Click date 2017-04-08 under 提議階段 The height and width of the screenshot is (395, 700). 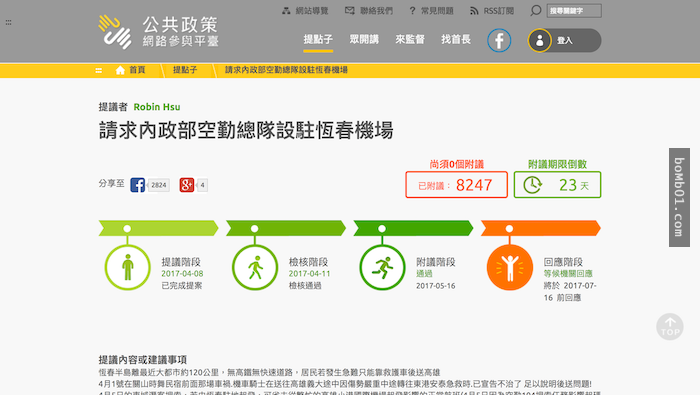click(182, 274)
